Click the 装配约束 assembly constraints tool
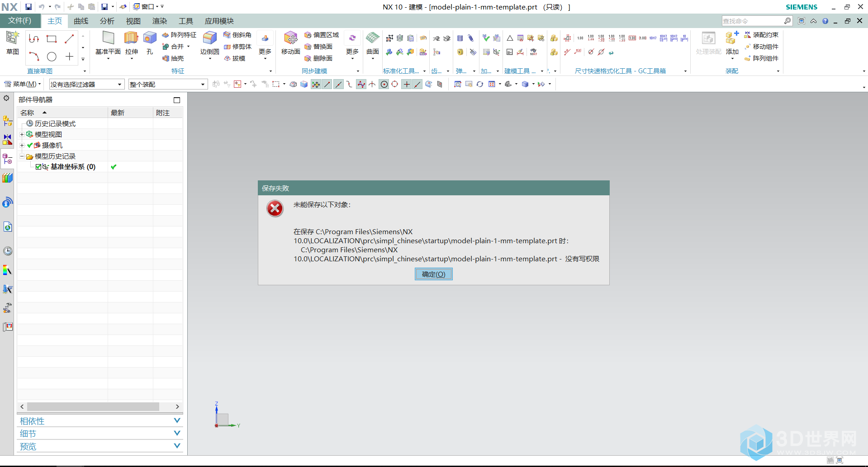 point(761,35)
